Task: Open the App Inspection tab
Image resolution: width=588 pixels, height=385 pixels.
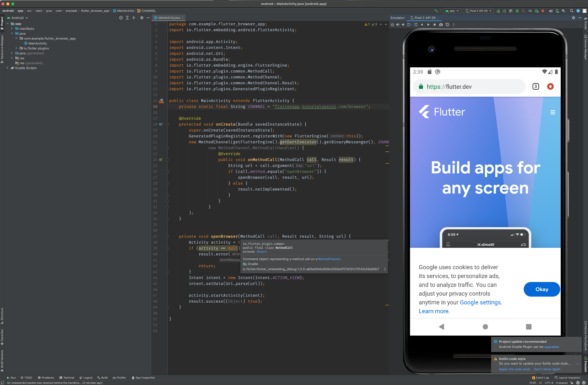Action: coord(143,378)
